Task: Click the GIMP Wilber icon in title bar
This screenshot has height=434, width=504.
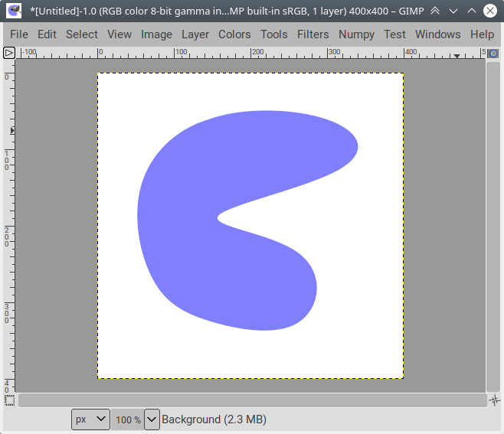Action: 14,11
